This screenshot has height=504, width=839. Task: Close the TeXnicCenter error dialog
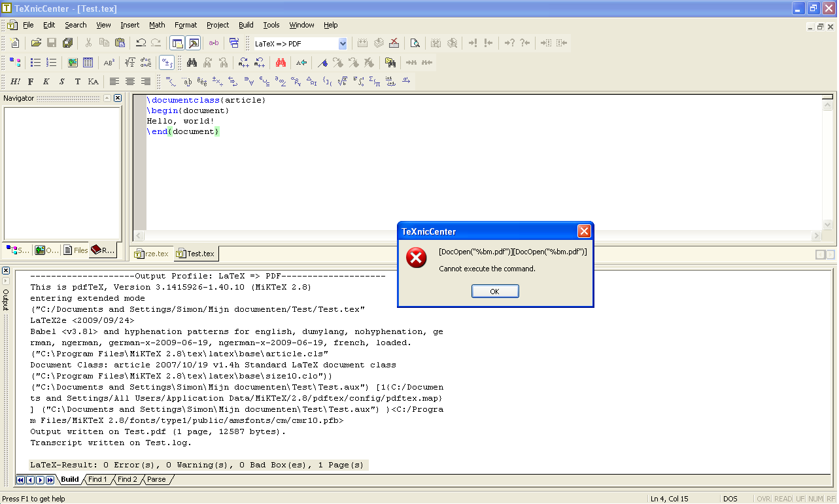click(584, 231)
